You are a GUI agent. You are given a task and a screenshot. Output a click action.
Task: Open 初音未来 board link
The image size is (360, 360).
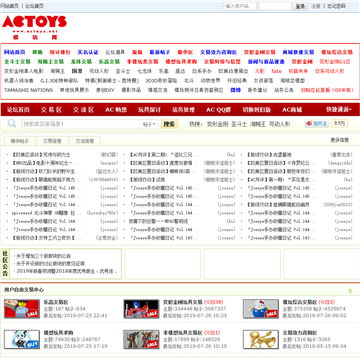(x=298, y=71)
